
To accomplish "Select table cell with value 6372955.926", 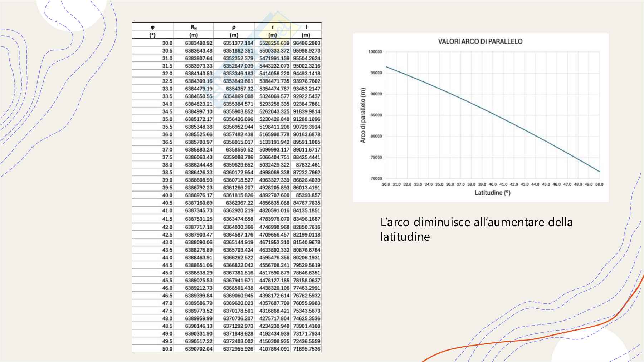I will (x=238, y=349).
